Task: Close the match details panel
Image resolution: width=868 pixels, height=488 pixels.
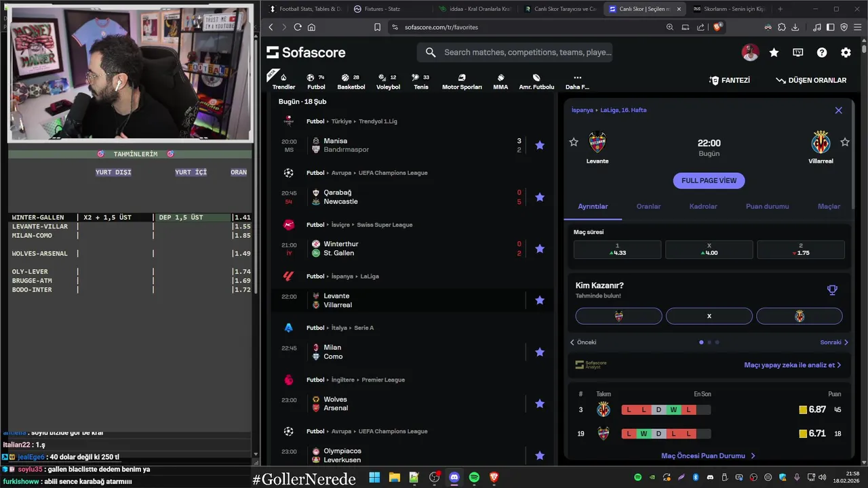Action: point(838,110)
